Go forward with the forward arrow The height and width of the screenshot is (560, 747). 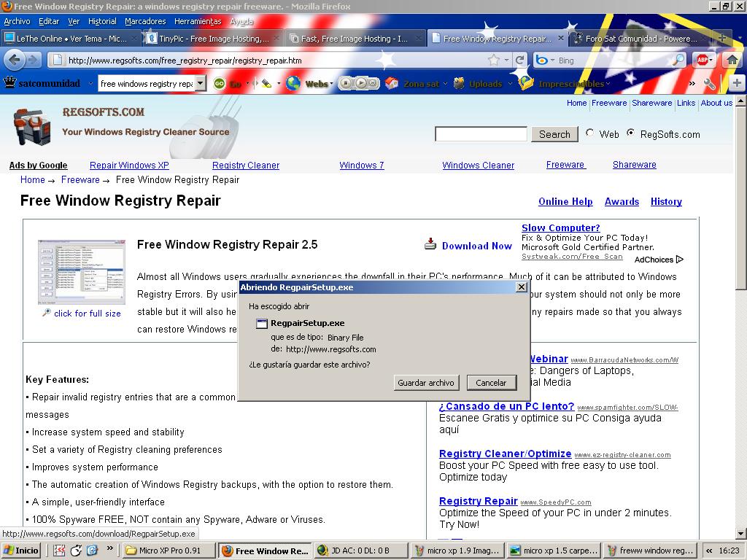pyautogui.click(x=33, y=60)
